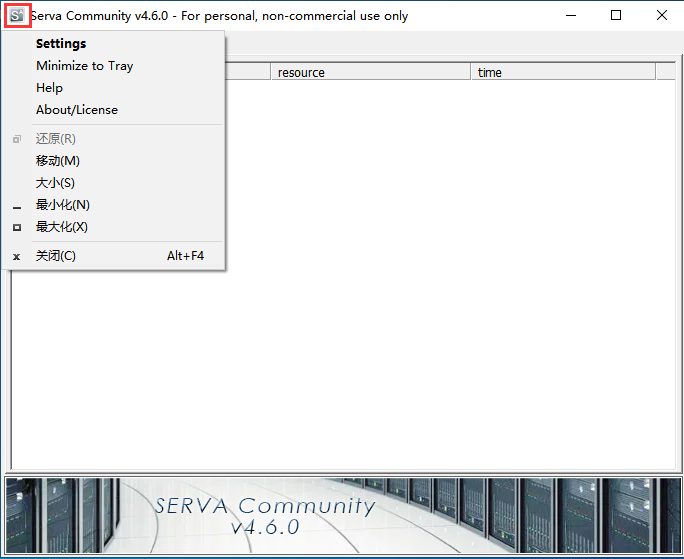Select 大小(S) size option
684x559 pixels.
[x=113, y=183]
